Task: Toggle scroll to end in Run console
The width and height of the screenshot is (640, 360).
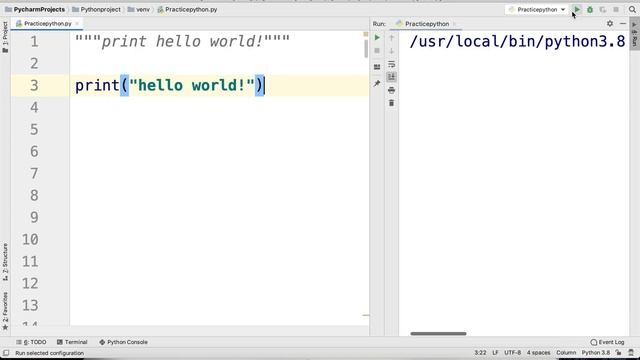Action: pyautogui.click(x=391, y=77)
